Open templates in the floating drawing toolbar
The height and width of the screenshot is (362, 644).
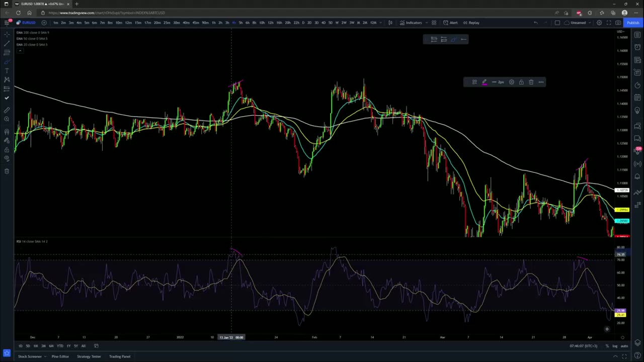(x=474, y=82)
